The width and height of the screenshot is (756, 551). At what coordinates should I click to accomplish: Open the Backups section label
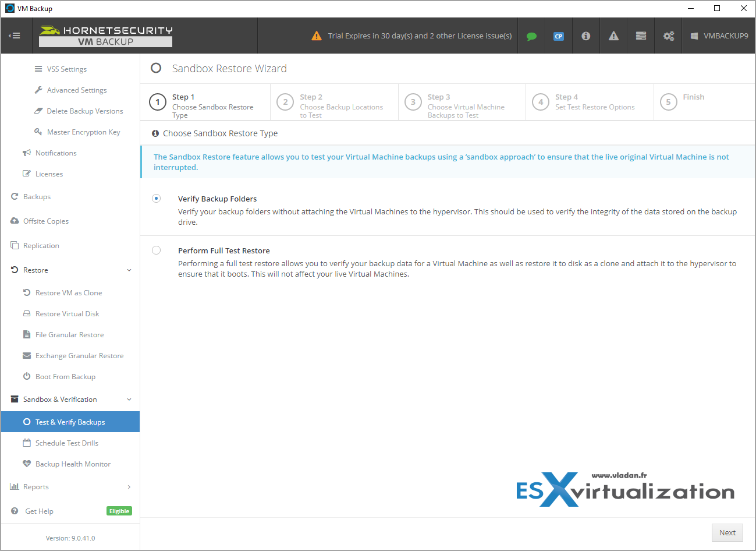coord(37,197)
